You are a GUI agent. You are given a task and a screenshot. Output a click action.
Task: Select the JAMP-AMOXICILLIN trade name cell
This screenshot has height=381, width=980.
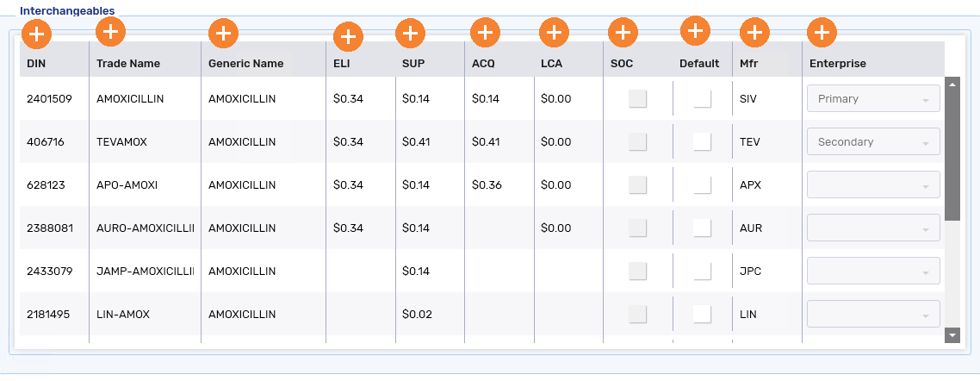point(145,272)
